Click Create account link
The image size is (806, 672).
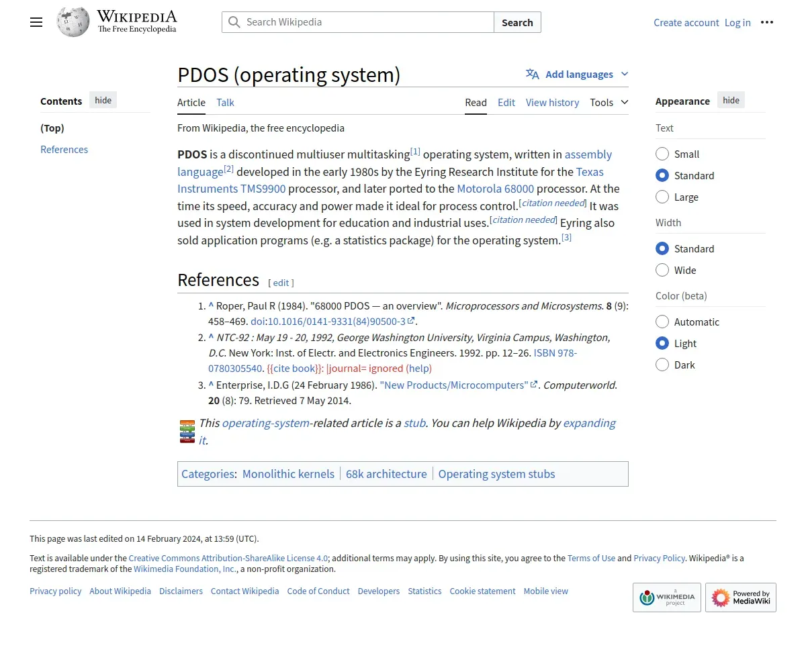686,22
